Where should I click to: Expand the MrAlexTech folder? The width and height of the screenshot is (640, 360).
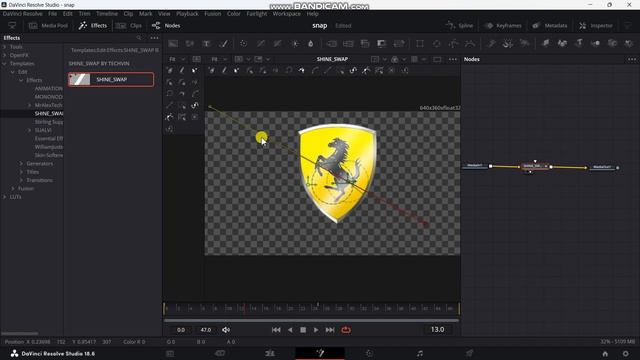[29, 105]
